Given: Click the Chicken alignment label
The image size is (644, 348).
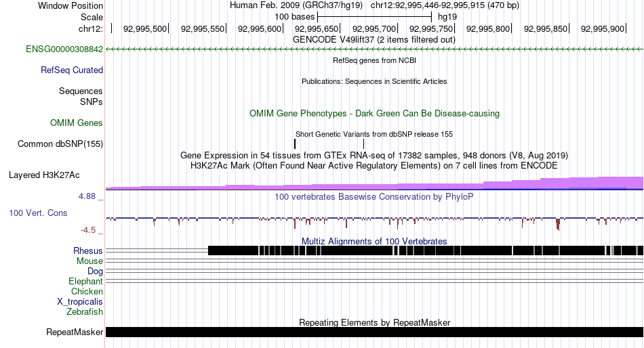Looking at the screenshot, I should [87, 291].
